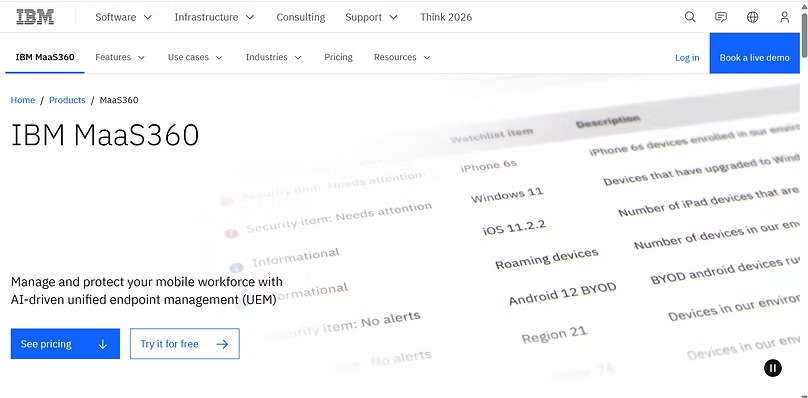The height and width of the screenshot is (398, 808).
Task: Click the IBM logo
Action: click(x=35, y=17)
